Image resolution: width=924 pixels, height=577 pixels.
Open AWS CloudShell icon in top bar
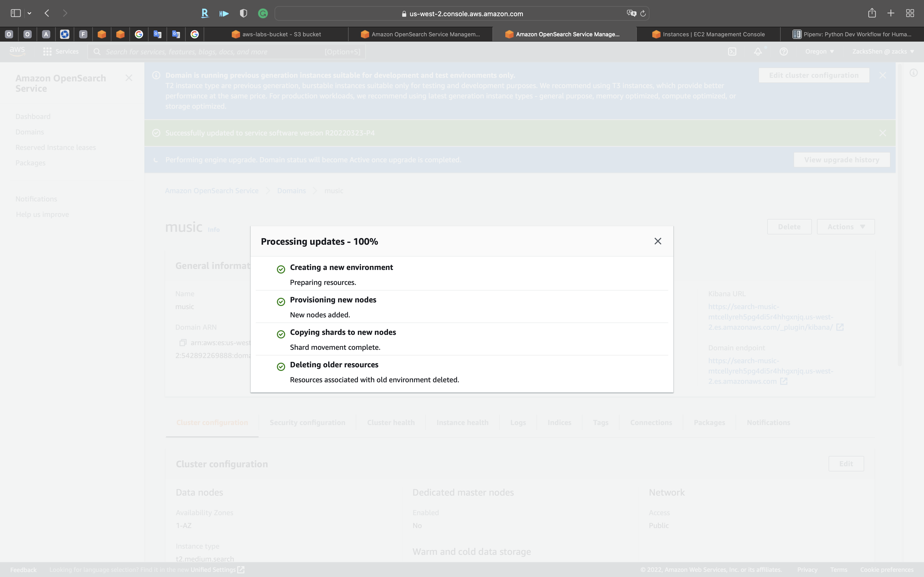point(732,52)
